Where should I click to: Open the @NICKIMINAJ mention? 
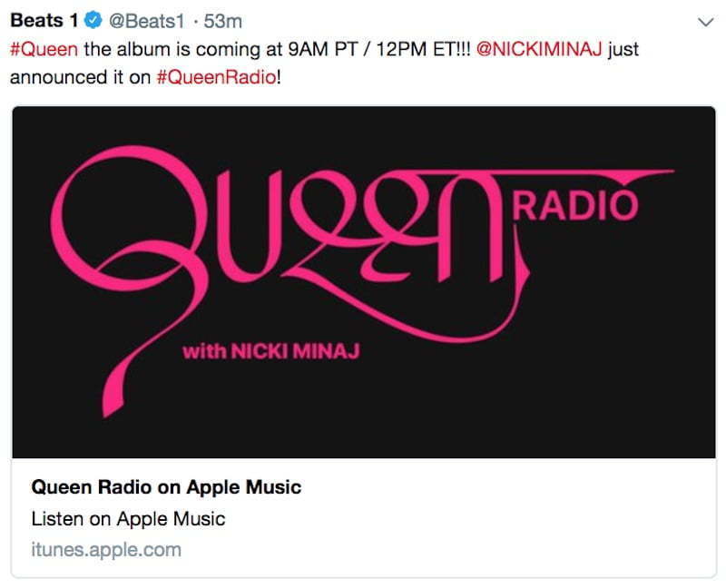coord(539,49)
